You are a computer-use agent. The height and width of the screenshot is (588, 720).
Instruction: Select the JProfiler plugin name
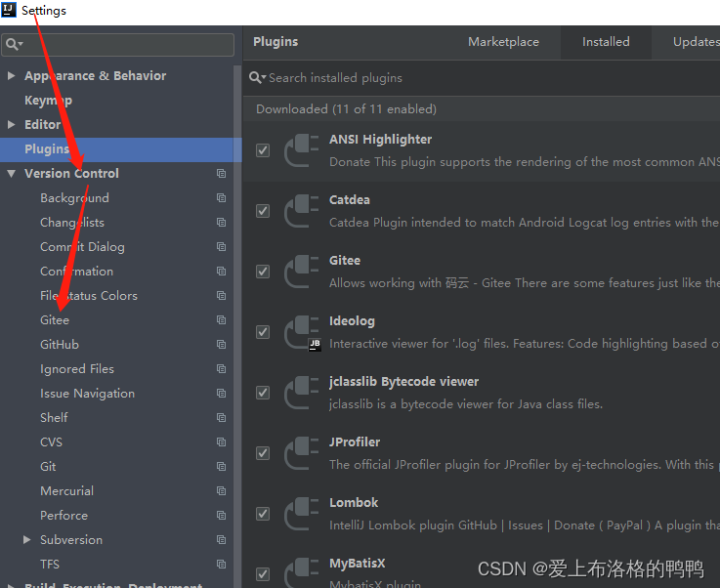[x=355, y=442]
